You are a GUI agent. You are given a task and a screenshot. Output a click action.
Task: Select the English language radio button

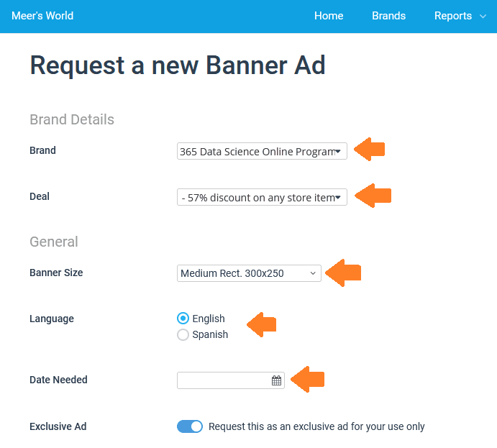(x=183, y=319)
